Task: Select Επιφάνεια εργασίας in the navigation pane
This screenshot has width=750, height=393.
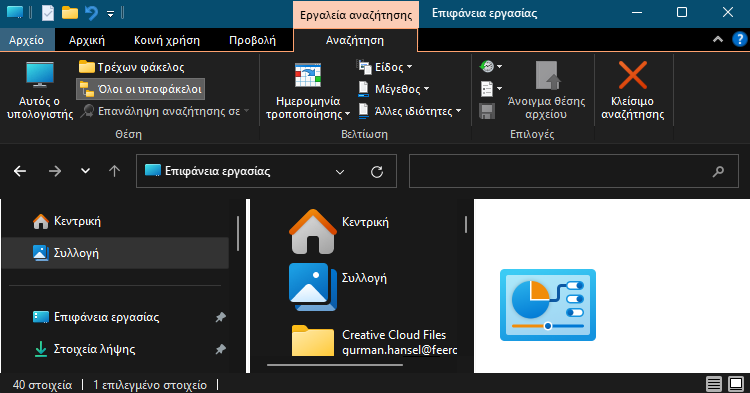Action: pyautogui.click(x=115, y=317)
